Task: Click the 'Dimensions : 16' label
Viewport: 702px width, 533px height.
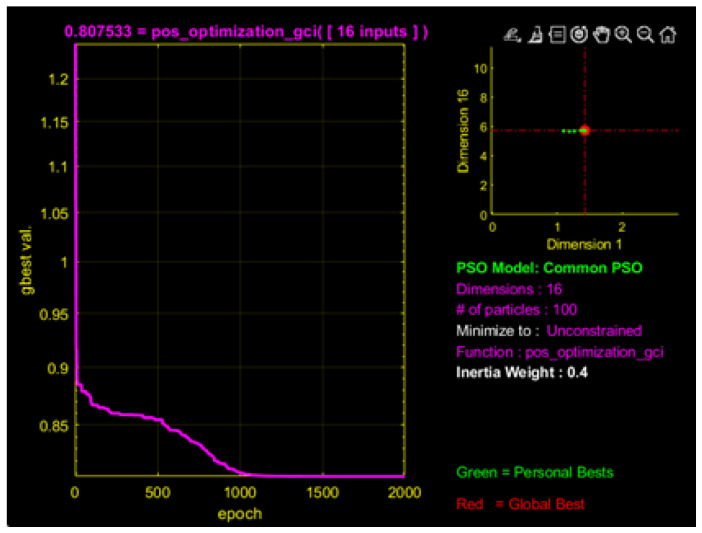Action: click(509, 289)
